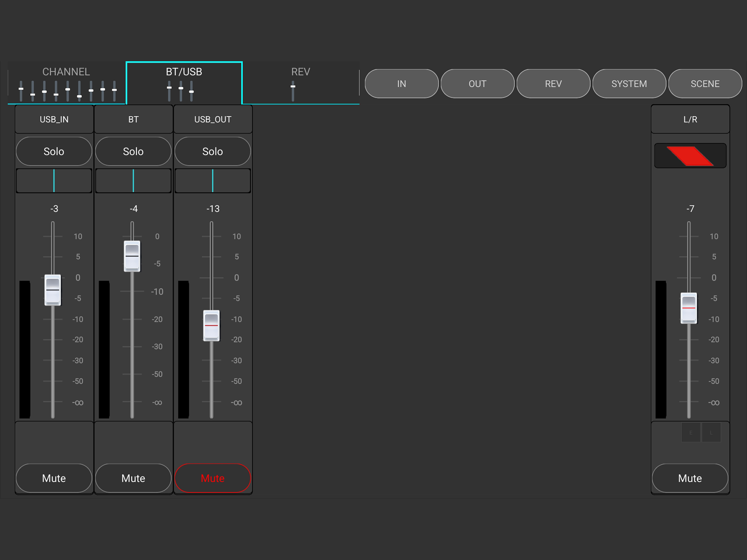Viewport: 747px width, 560px height.
Task: Click the L/R master level meter
Action: (661, 349)
